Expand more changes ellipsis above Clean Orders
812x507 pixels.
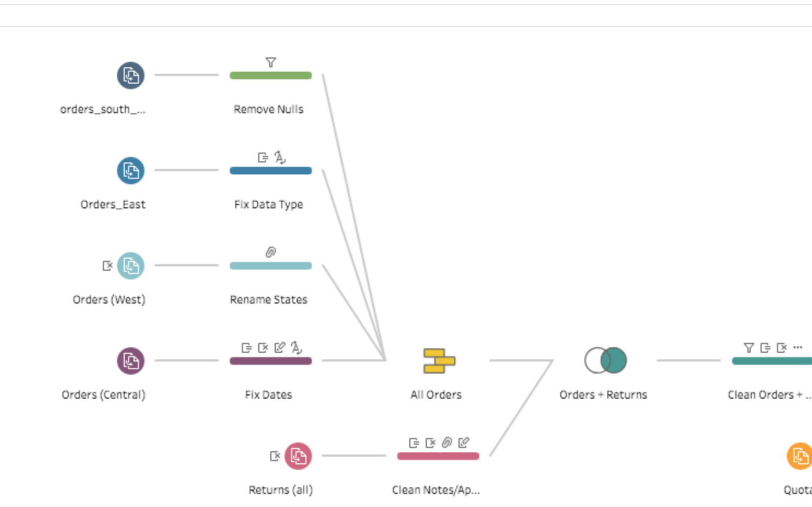(x=798, y=347)
